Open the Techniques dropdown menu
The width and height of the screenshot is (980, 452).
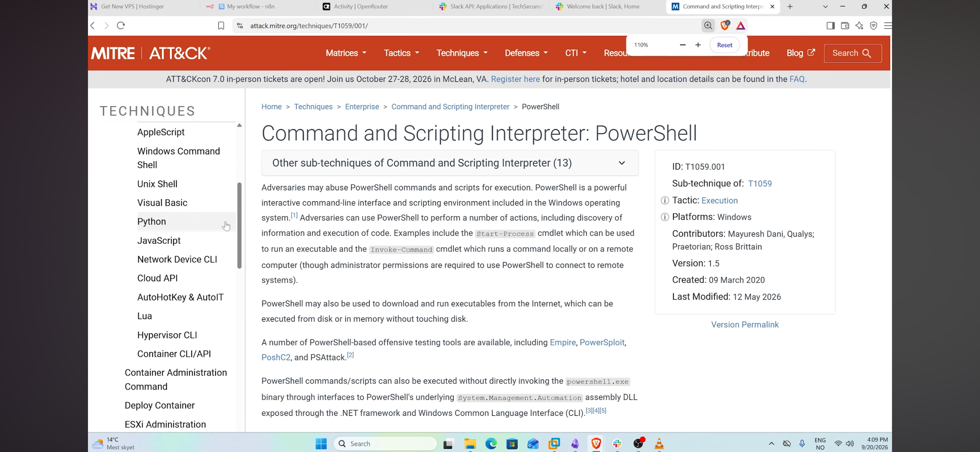pos(462,53)
